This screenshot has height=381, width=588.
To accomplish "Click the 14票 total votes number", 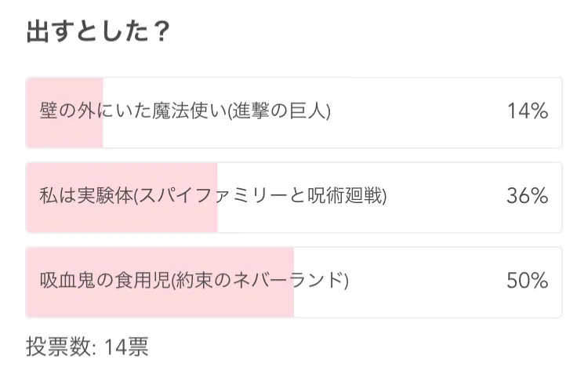I will [x=126, y=347].
